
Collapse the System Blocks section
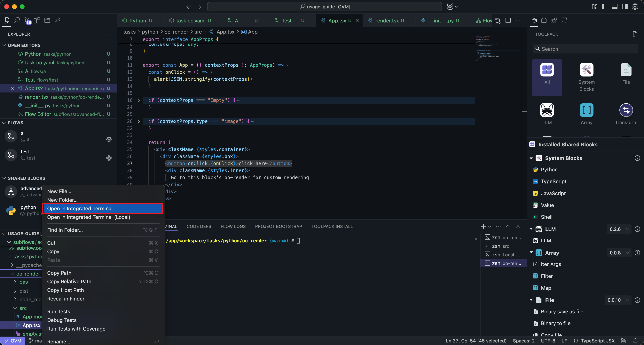531,158
